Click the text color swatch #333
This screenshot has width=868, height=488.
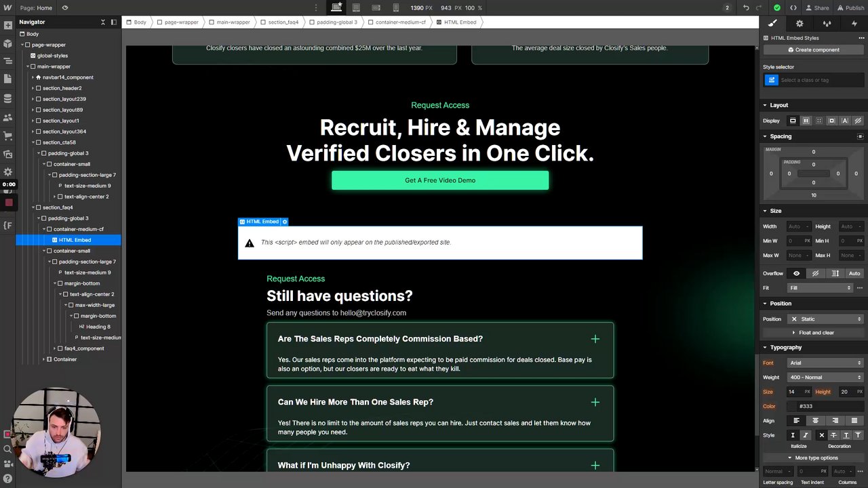tap(792, 406)
